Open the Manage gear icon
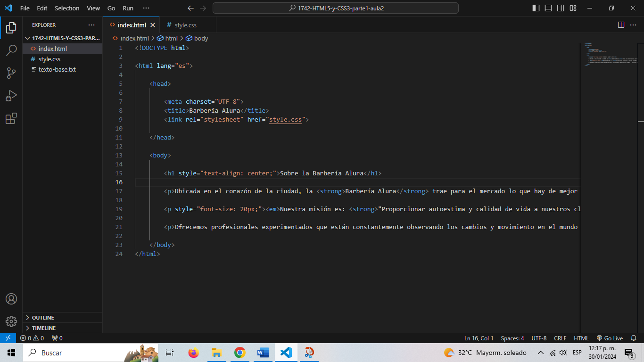The image size is (644, 362). click(11, 321)
